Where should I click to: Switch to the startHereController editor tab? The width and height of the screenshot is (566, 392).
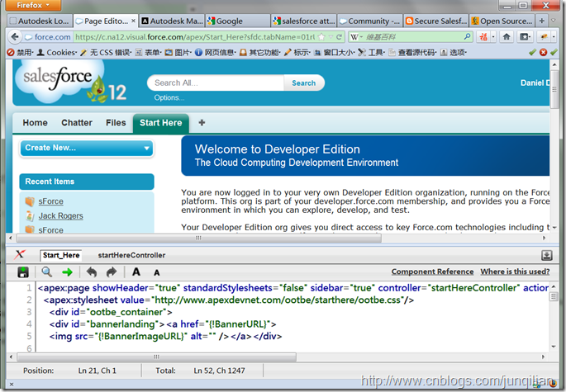click(131, 255)
